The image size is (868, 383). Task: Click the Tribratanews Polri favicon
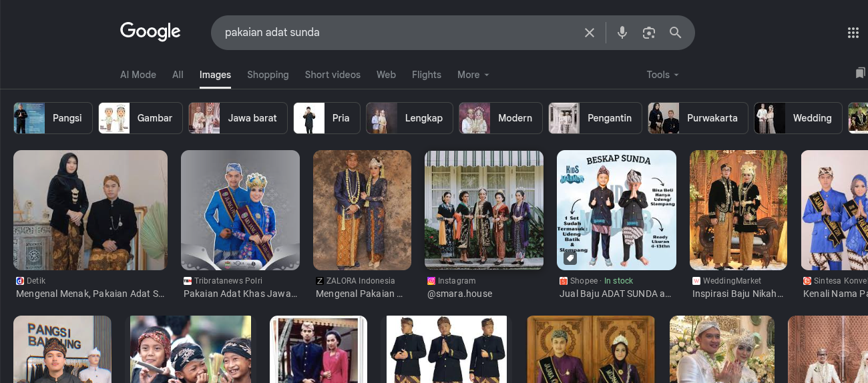pyautogui.click(x=188, y=281)
